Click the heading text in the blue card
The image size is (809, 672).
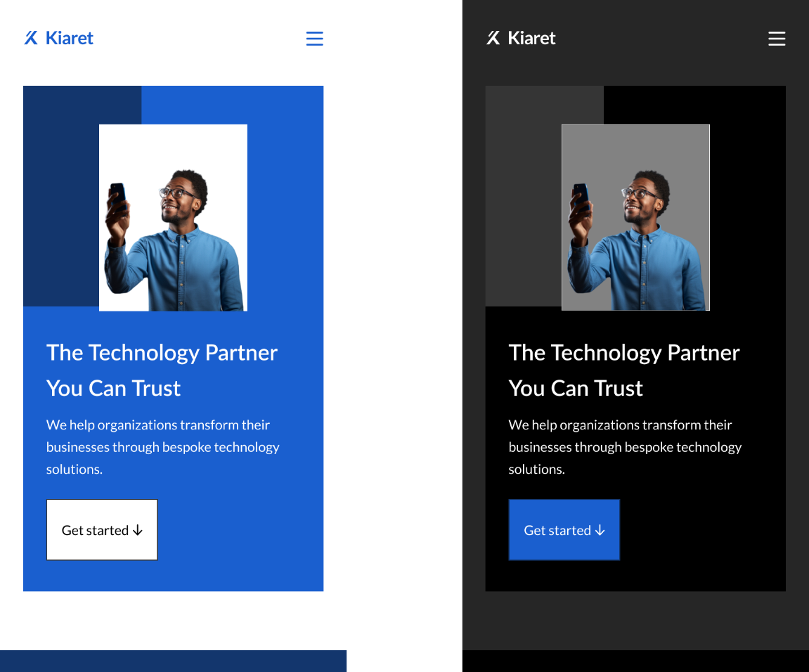[162, 370]
